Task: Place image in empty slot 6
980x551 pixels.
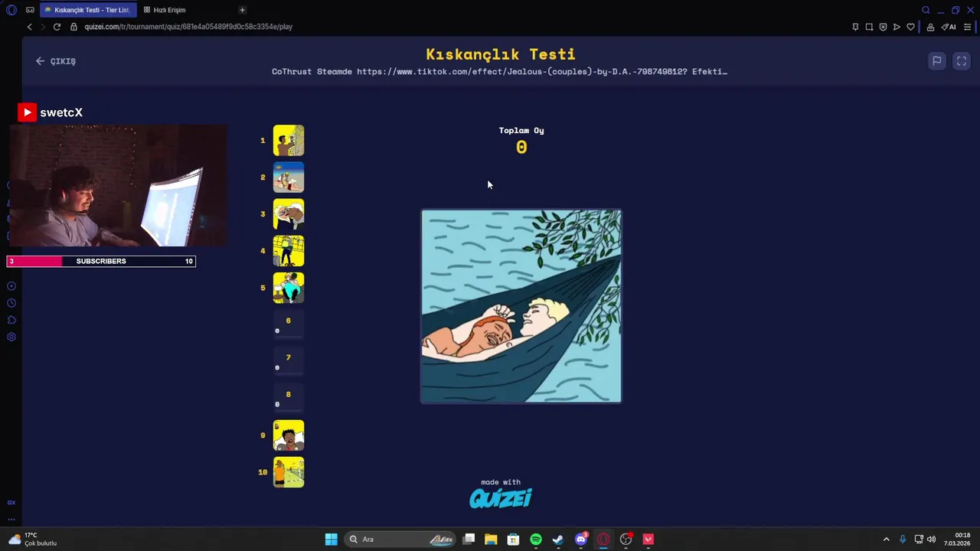Action: 289,324
